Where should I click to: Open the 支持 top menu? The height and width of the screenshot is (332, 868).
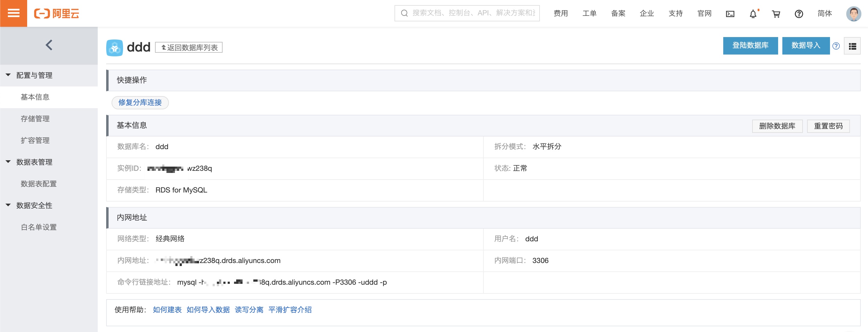(x=675, y=14)
